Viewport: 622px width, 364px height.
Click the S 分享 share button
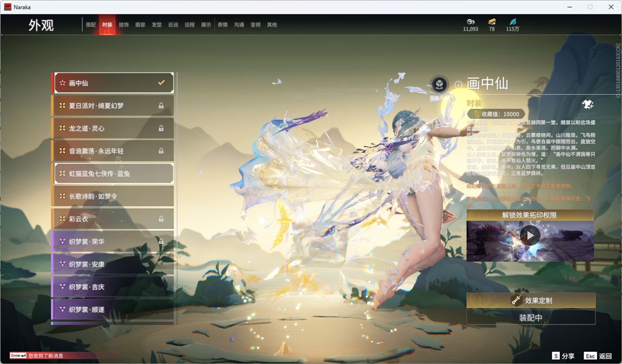[x=563, y=355]
